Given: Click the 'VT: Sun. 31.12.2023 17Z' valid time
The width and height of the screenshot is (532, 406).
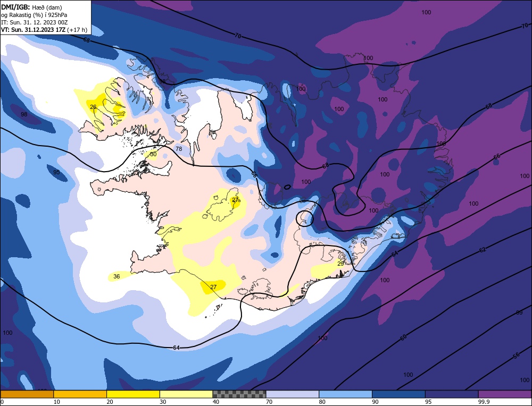Looking at the screenshot, I should [x=33, y=30].
